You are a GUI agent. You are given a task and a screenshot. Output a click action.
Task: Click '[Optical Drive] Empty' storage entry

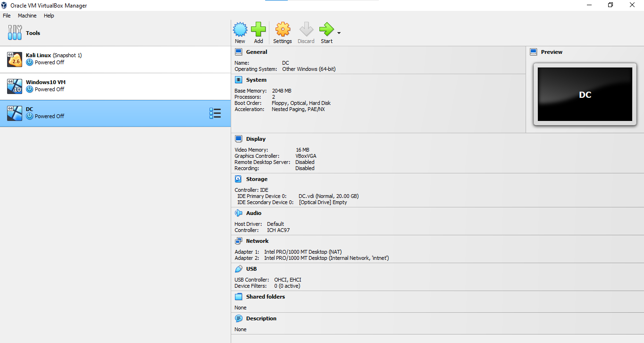point(323,202)
